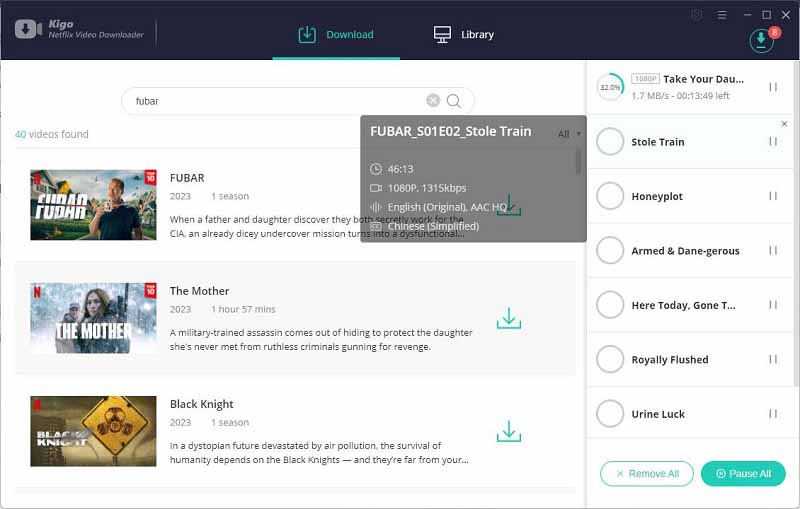Image resolution: width=800 pixels, height=509 pixels.
Task: Minimize the Kigo window
Action: tap(747, 15)
